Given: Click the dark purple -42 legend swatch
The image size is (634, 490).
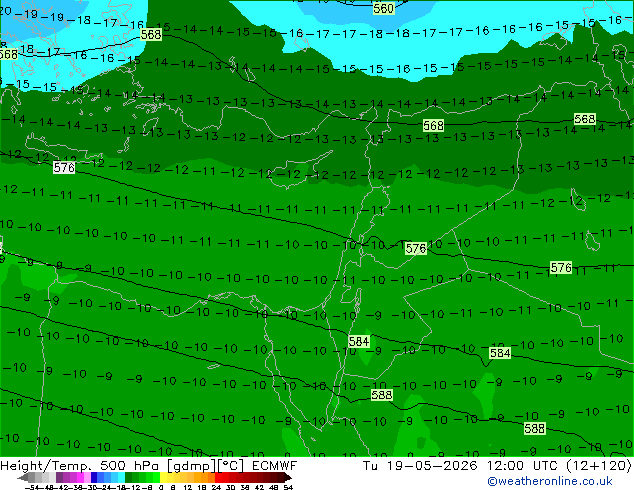Looking at the screenshot, I should click(59, 477).
